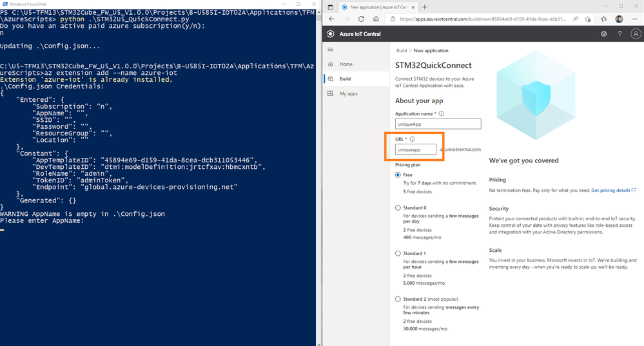Open the Home sidebar item
This screenshot has height=346, width=644.
coord(356,64)
